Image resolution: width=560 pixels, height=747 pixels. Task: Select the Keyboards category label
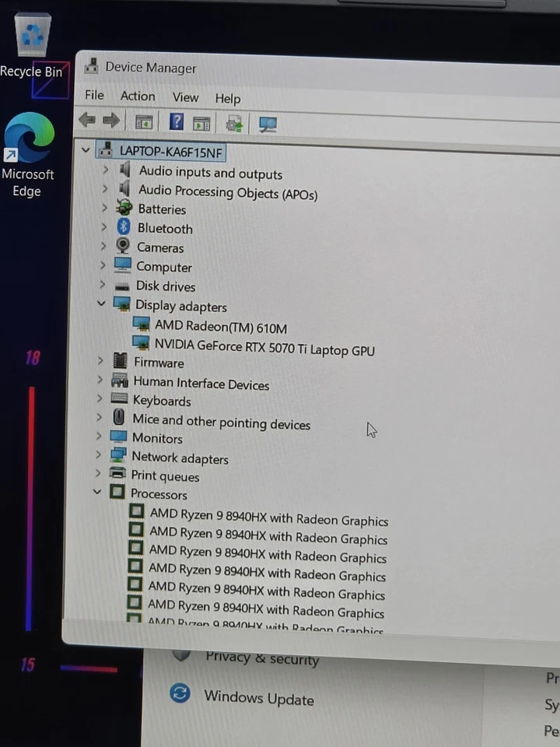pos(162,401)
